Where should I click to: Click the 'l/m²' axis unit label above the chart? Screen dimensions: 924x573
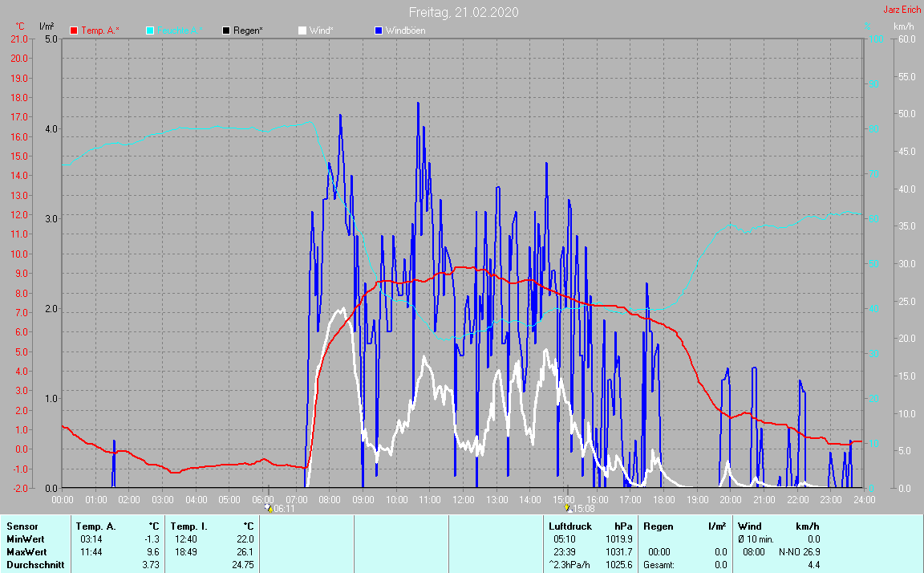47,26
